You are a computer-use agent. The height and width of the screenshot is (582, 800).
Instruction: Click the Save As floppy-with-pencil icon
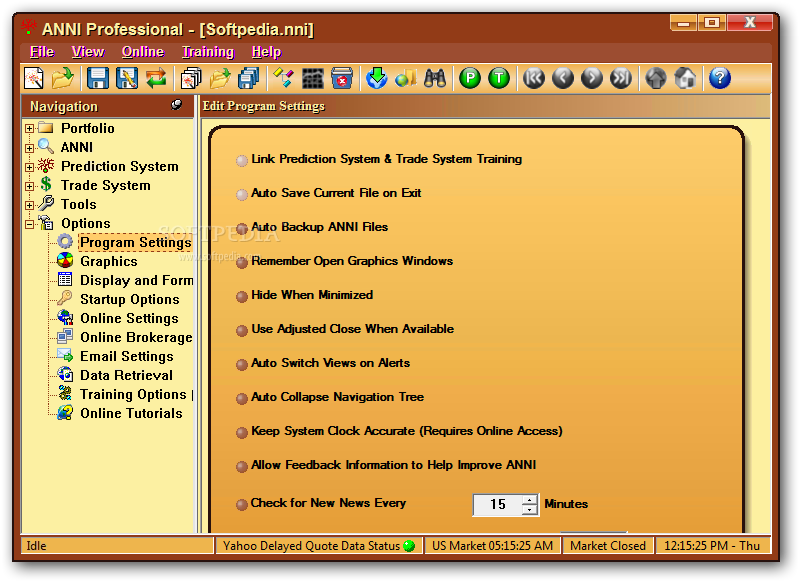click(127, 79)
